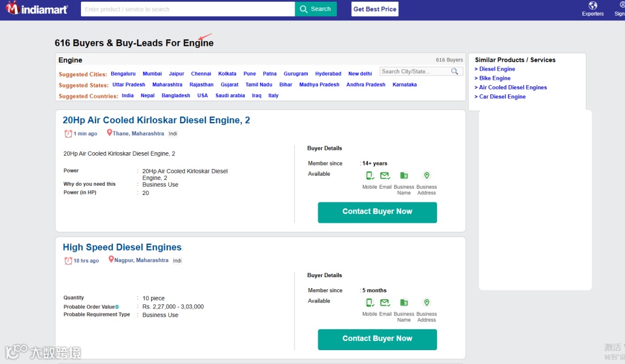
Task: Click the Exporters globe icon
Action: (593, 6)
